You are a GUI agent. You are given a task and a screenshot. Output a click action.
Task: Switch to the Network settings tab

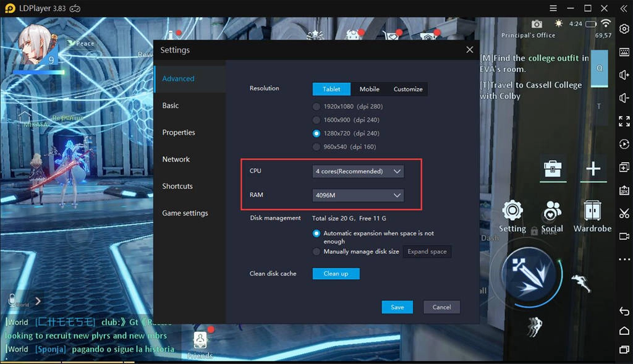pos(175,159)
